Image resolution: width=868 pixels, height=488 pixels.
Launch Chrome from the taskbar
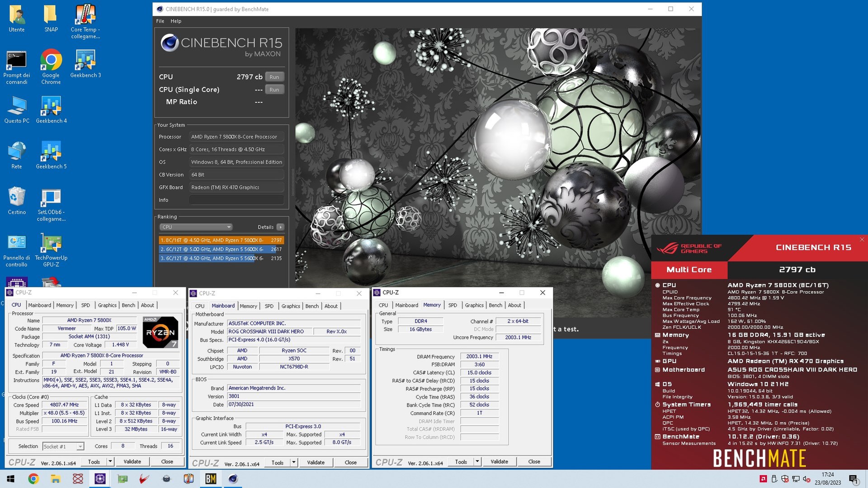tap(33, 479)
